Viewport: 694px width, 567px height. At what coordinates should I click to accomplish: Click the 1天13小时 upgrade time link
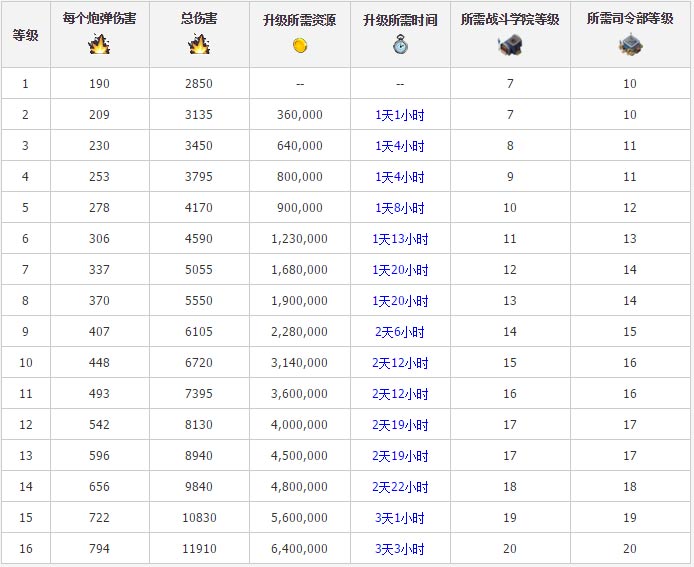400,239
